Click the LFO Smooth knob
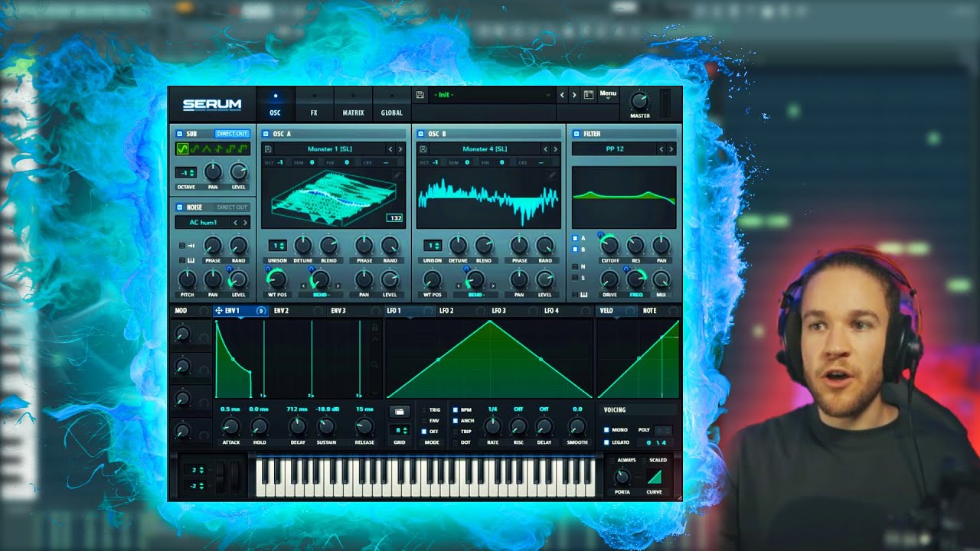Screen dimensions: 980x551 tap(577, 427)
